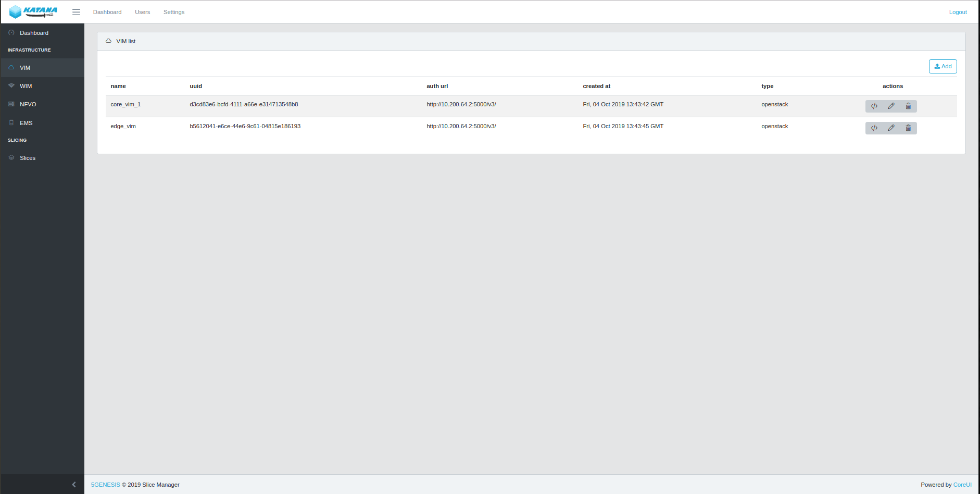The height and width of the screenshot is (494, 980).
Task: Open EMS sidebar item
Action: pos(42,123)
